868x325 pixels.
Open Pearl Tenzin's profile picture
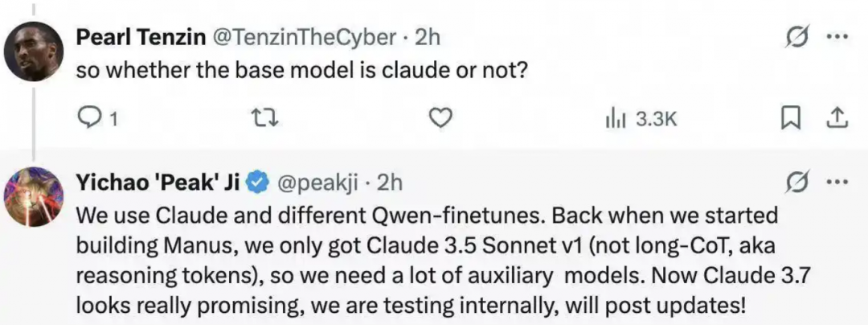click(x=34, y=51)
